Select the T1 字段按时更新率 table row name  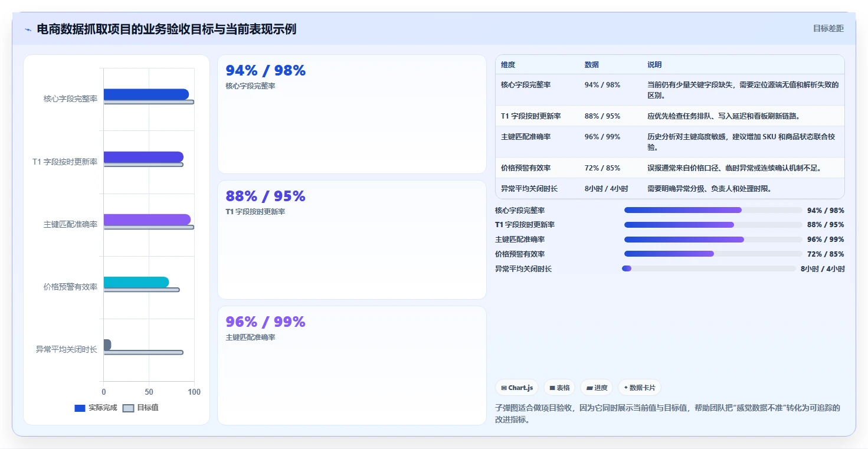tap(531, 116)
